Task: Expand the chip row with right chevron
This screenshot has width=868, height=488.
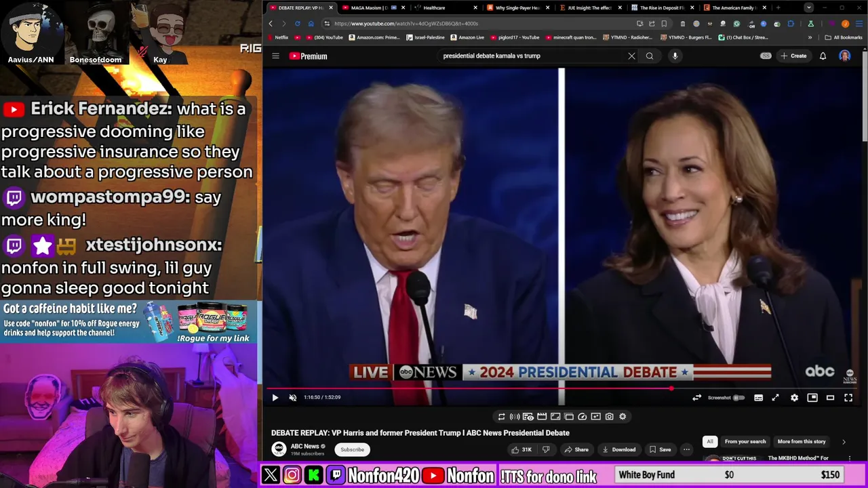Action: pyautogui.click(x=844, y=442)
